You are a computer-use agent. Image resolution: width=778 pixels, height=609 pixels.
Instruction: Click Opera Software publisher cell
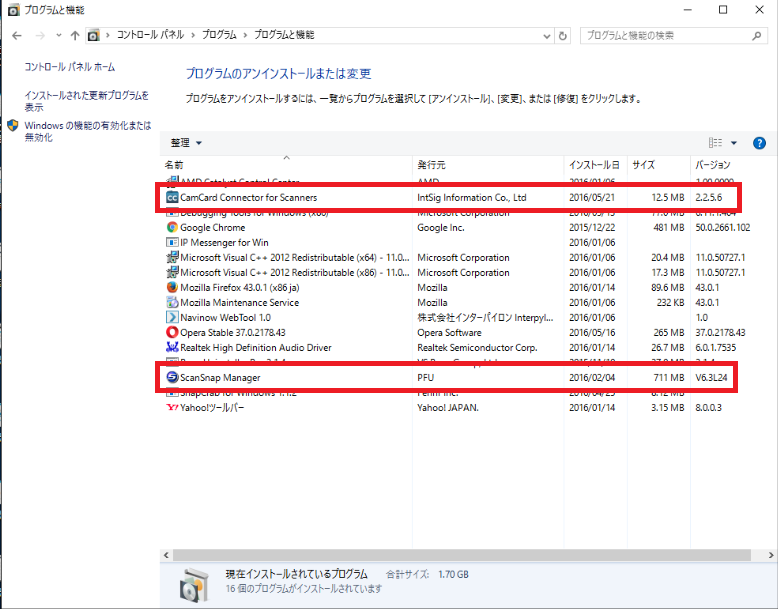coord(449,333)
